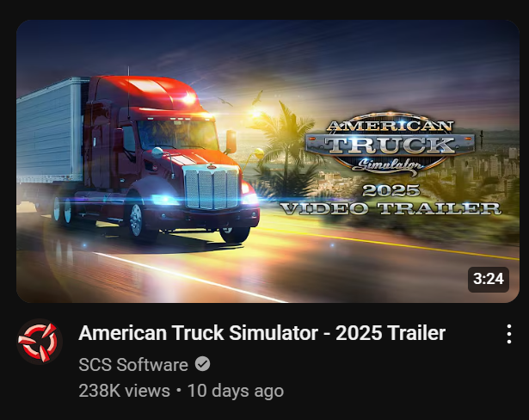Open the three-dot more actions menu
Screen dimensions: 529x420
pyautogui.click(x=509, y=334)
